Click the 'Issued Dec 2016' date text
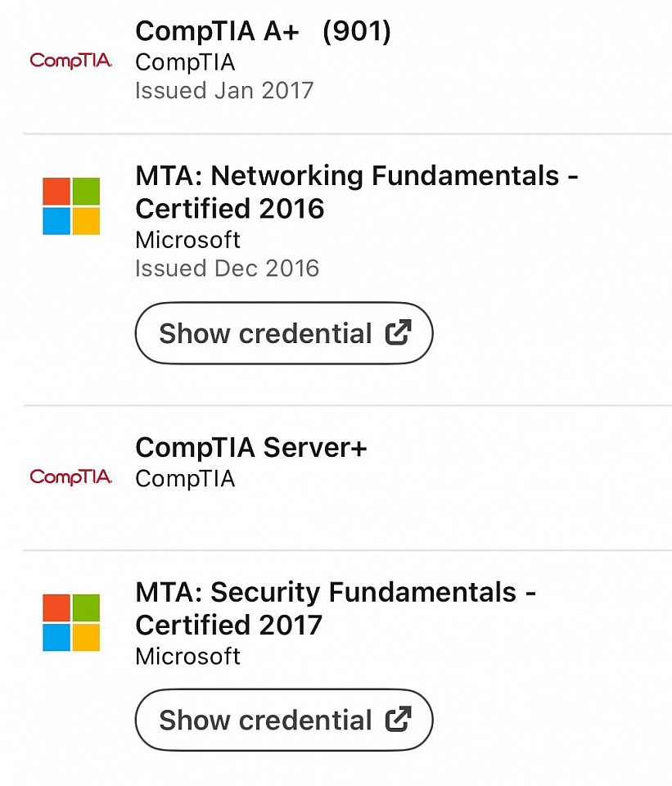 pyautogui.click(x=227, y=269)
